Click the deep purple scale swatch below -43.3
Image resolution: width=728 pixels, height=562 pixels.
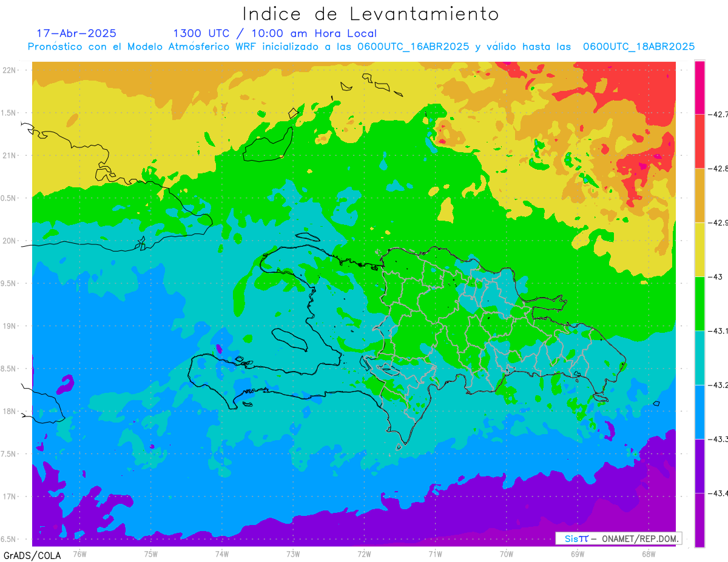point(699,466)
